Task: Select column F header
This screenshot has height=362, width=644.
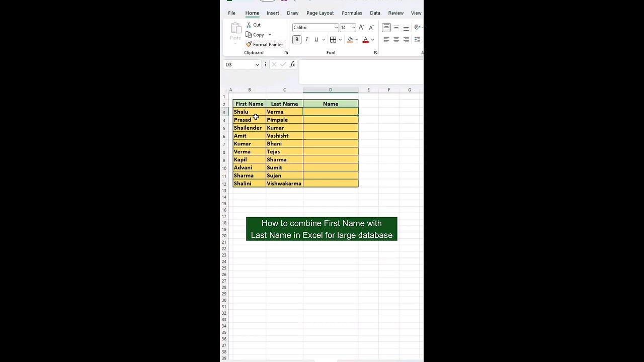Action: 389,90
